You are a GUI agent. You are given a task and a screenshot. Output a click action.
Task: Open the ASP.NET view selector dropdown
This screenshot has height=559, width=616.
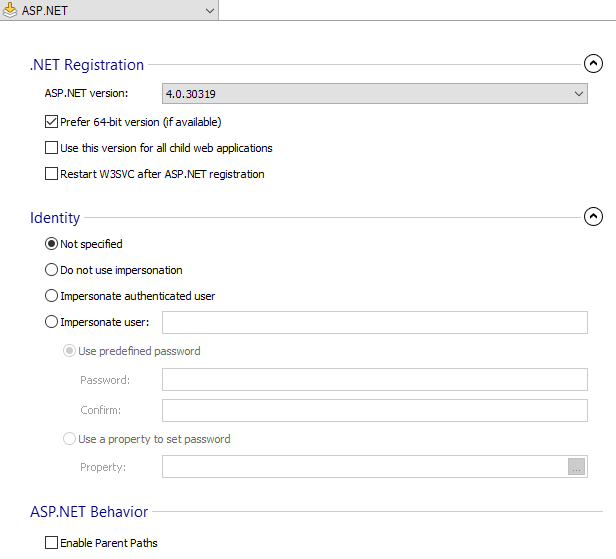(109, 10)
